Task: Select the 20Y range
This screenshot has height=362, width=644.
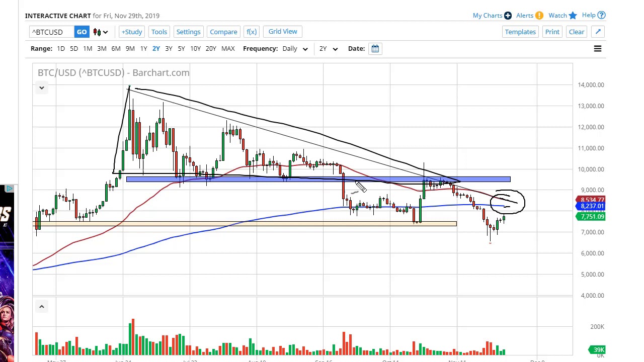Action: 211,49
